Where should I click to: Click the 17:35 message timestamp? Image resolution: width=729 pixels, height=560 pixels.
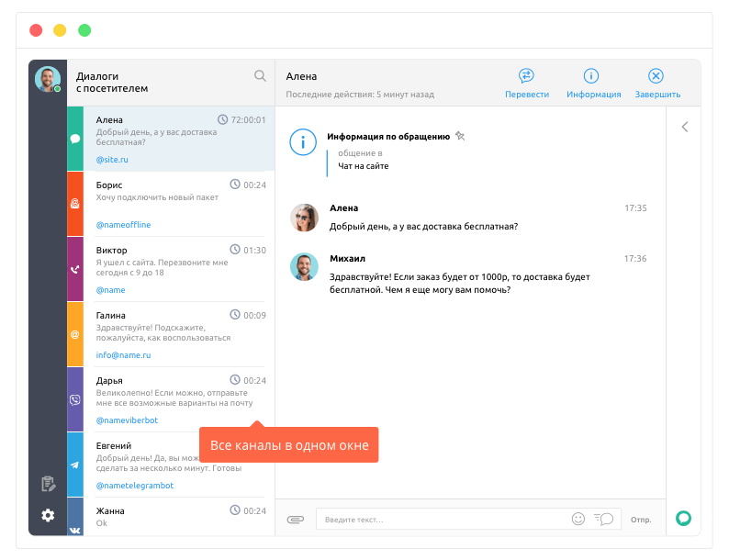pyautogui.click(x=635, y=207)
